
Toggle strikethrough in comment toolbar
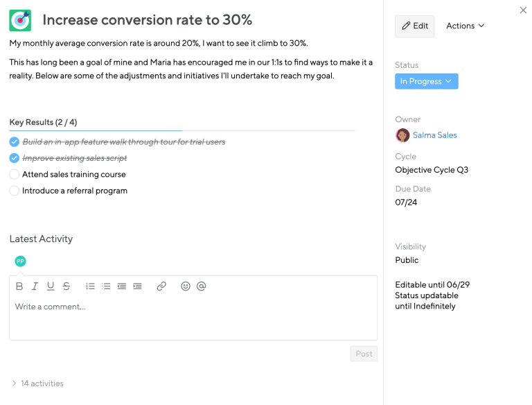[66, 286]
